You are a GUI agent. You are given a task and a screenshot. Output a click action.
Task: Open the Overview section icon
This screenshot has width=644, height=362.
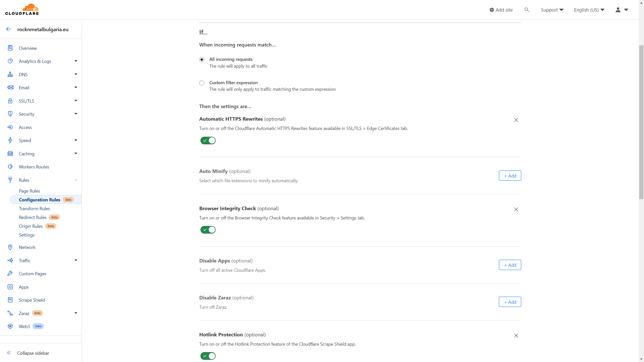click(10, 48)
